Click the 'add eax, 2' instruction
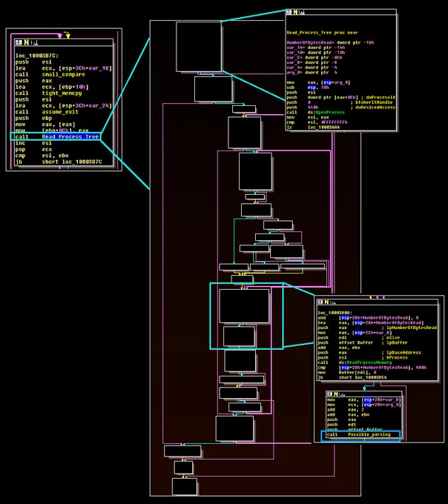 346,410
